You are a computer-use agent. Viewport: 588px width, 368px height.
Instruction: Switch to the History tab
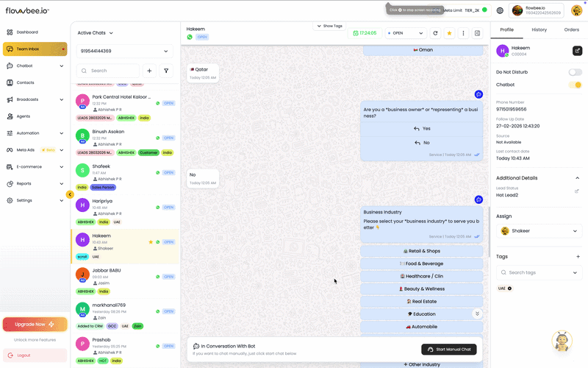539,29
